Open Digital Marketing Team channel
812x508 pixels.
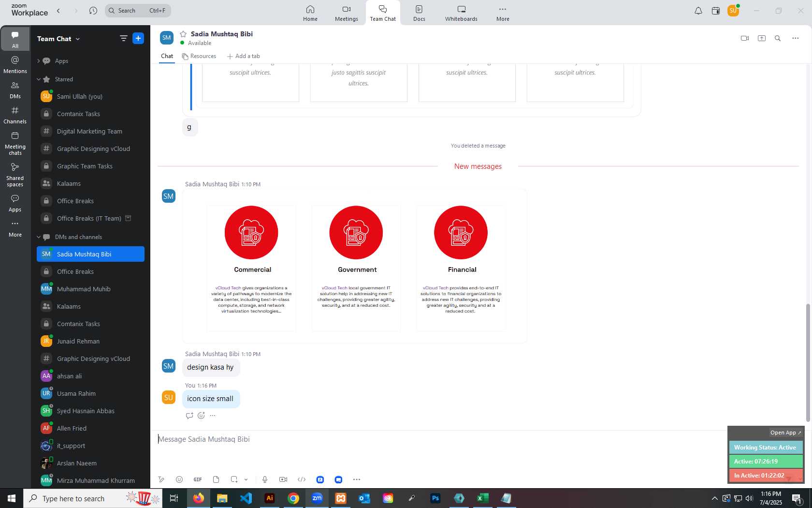(90, 131)
